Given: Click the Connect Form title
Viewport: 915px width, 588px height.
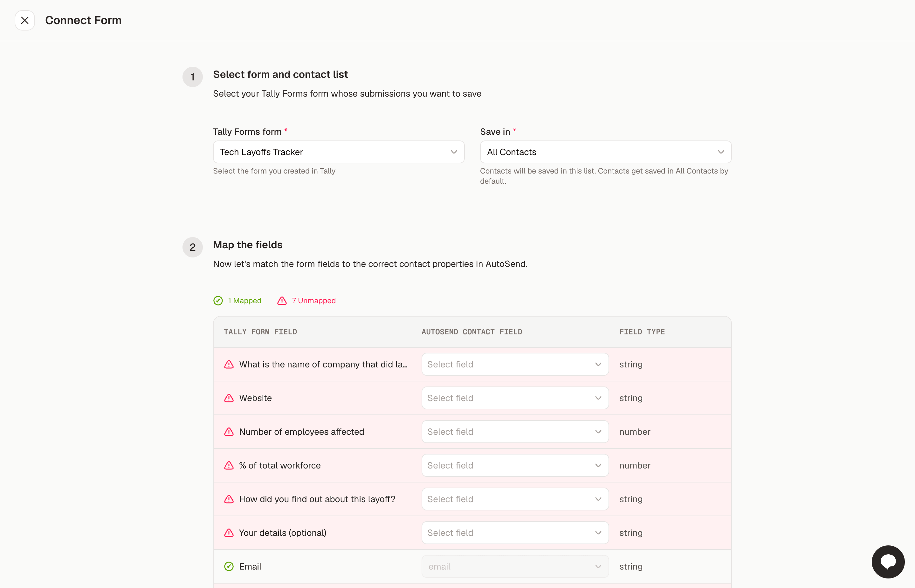Looking at the screenshot, I should tap(83, 20).
